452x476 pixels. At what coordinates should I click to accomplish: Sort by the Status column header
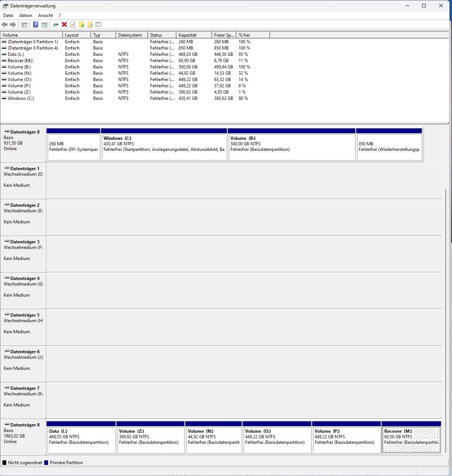(162, 35)
